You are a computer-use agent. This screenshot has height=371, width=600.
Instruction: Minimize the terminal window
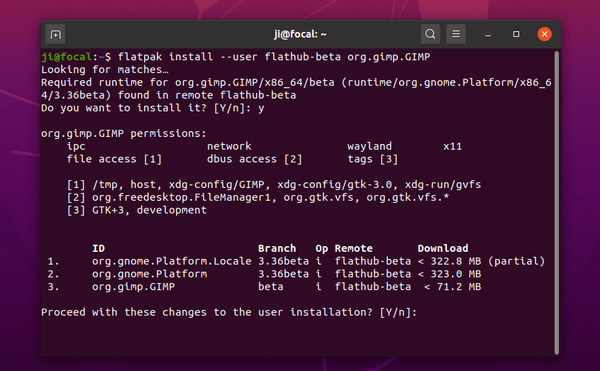[488, 35]
